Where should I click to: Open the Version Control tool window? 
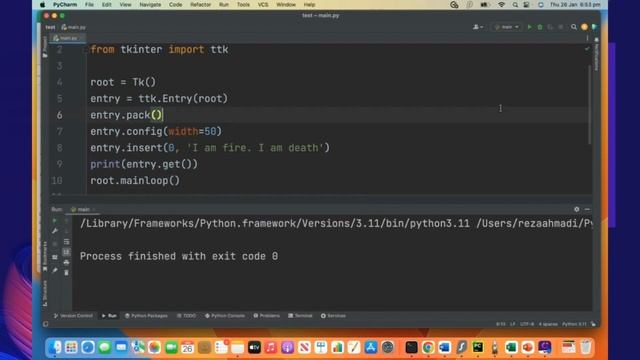pos(73,316)
